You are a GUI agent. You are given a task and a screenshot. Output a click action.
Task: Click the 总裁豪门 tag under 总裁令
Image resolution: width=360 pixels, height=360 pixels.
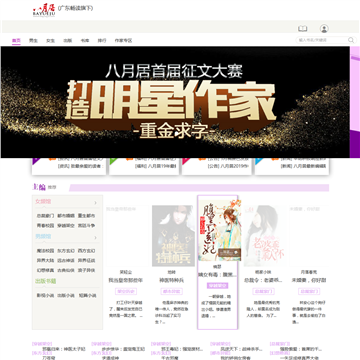pyautogui.click(x=263, y=292)
